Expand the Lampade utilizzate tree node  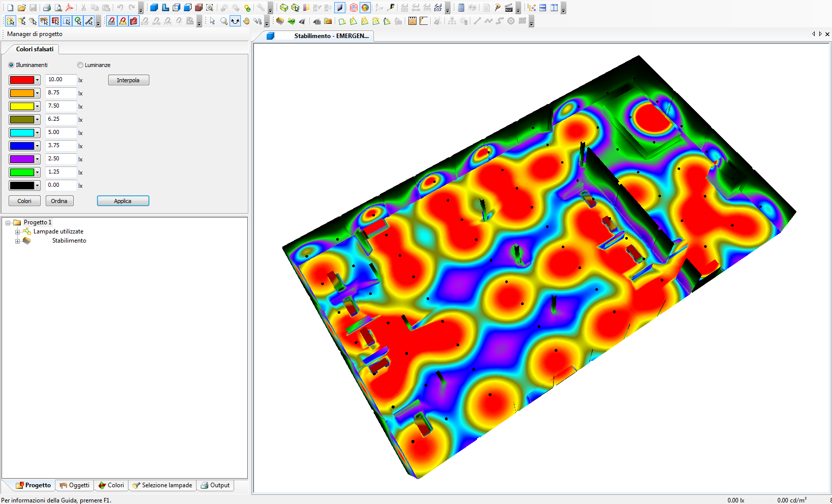(x=17, y=232)
